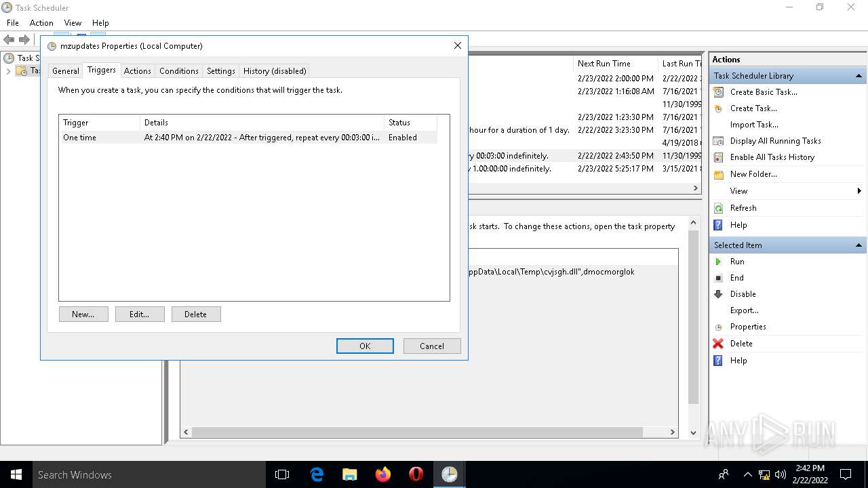Click the Disable down-arrow icon
Screen dimensions: 868x488
click(718, 294)
